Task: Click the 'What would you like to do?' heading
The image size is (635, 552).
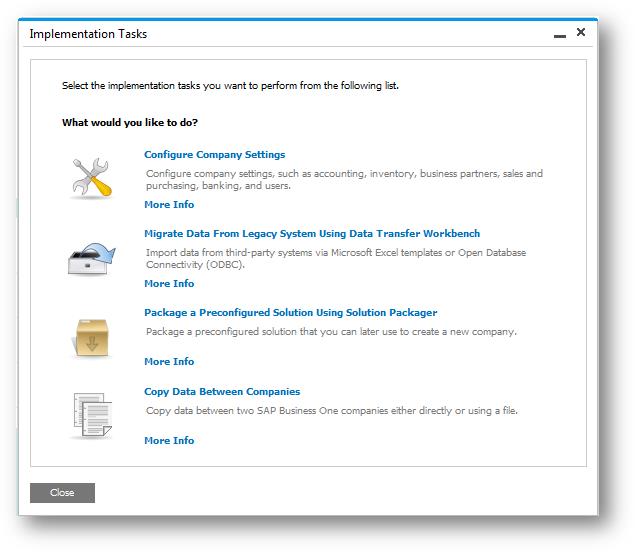Action: (x=130, y=123)
